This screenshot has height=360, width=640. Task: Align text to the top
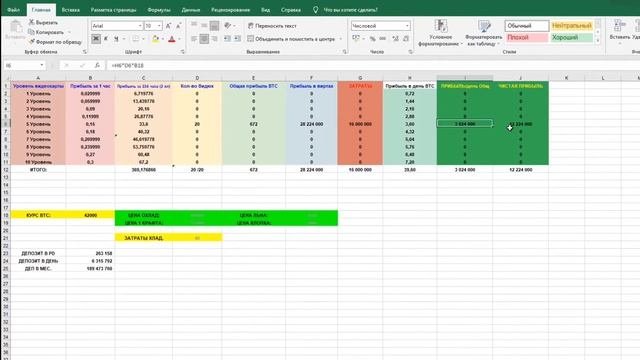194,25
